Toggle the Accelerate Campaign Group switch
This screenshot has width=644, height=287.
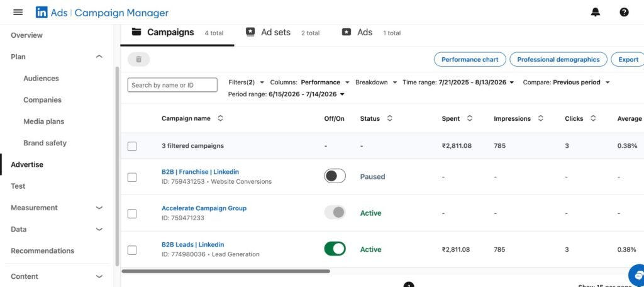click(x=335, y=212)
